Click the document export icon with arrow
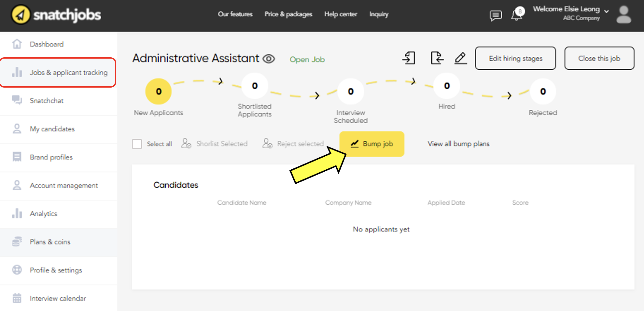Viewport: 644px width, 312px height. [437, 58]
